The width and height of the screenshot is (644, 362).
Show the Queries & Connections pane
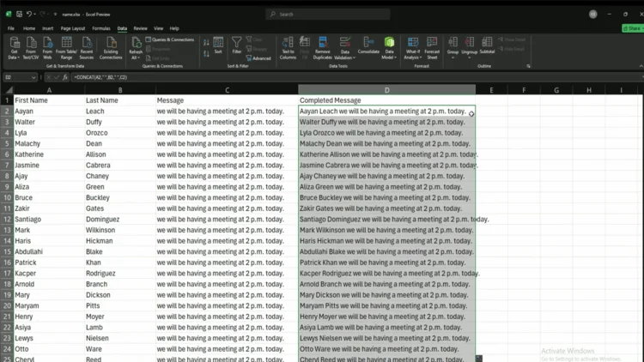[170, 39]
